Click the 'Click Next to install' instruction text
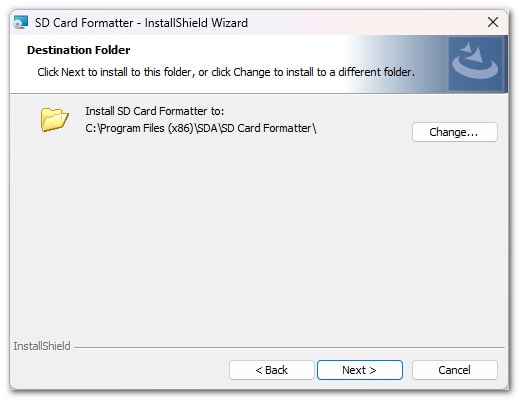The image size is (519, 400). pyautogui.click(x=226, y=72)
